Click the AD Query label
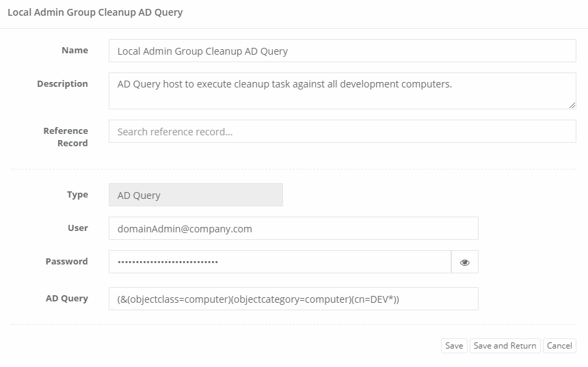The image size is (588, 367). point(66,299)
